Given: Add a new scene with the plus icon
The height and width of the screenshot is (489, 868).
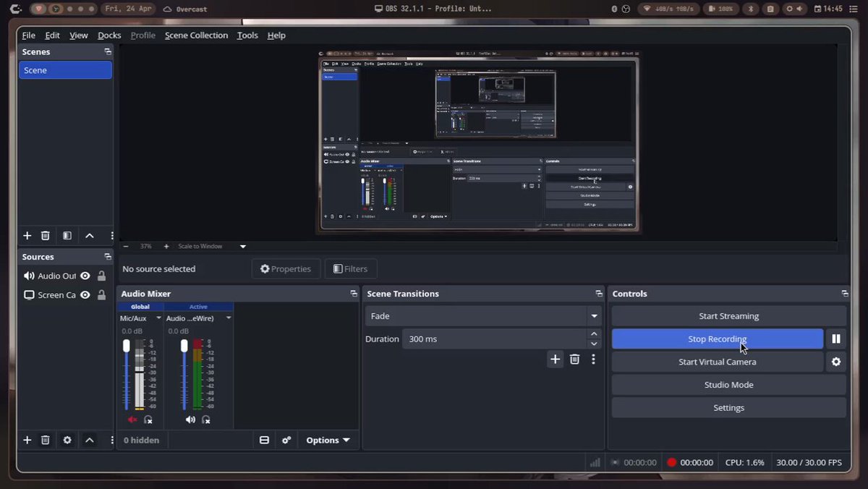Looking at the screenshot, I should click(x=27, y=236).
